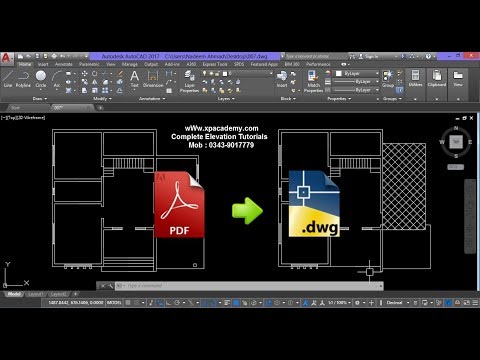The width and height of the screenshot is (480, 360).
Task: Open the annotation scale 1:1 dropdown
Action: click(x=339, y=303)
